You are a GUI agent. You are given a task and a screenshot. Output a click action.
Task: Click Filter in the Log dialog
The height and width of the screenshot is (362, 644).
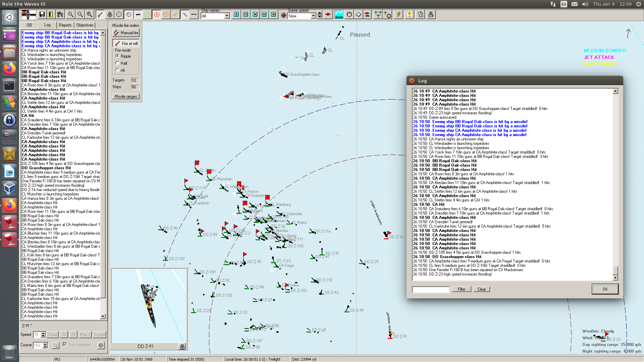462,289
